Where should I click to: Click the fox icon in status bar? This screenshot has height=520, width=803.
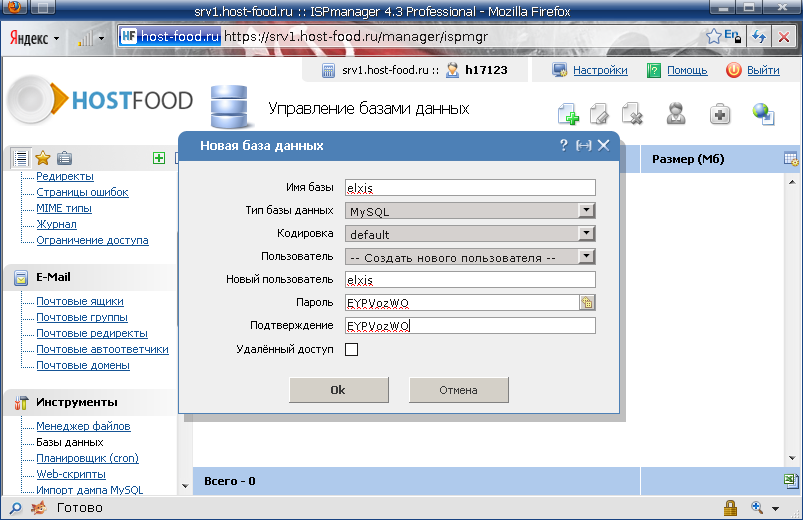tap(38, 508)
